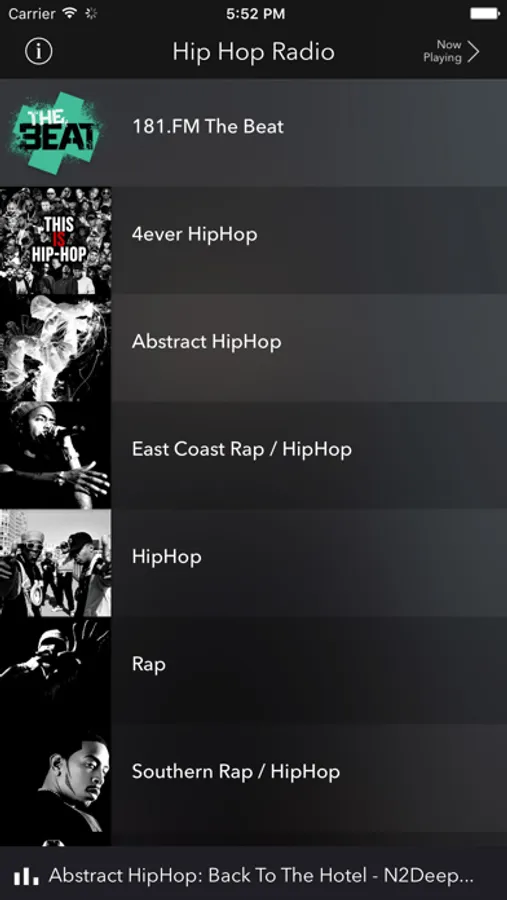
Task: Tap the HipHop street group photo
Action: point(56,562)
